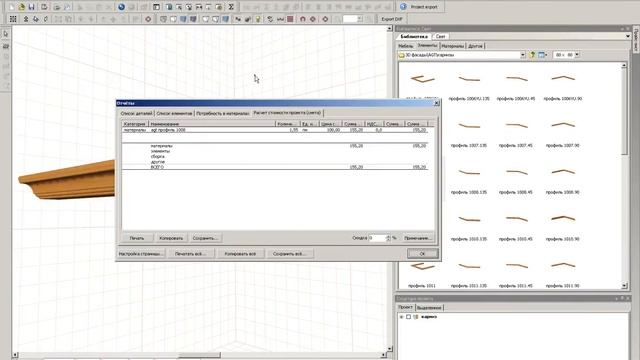Click the blue round arrow icon in toolbar
The height and width of the screenshot is (360, 640).
point(121,7)
